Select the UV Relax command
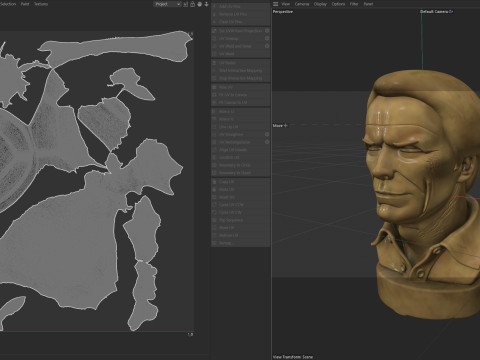The image size is (480, 360). tap(241, 63)
